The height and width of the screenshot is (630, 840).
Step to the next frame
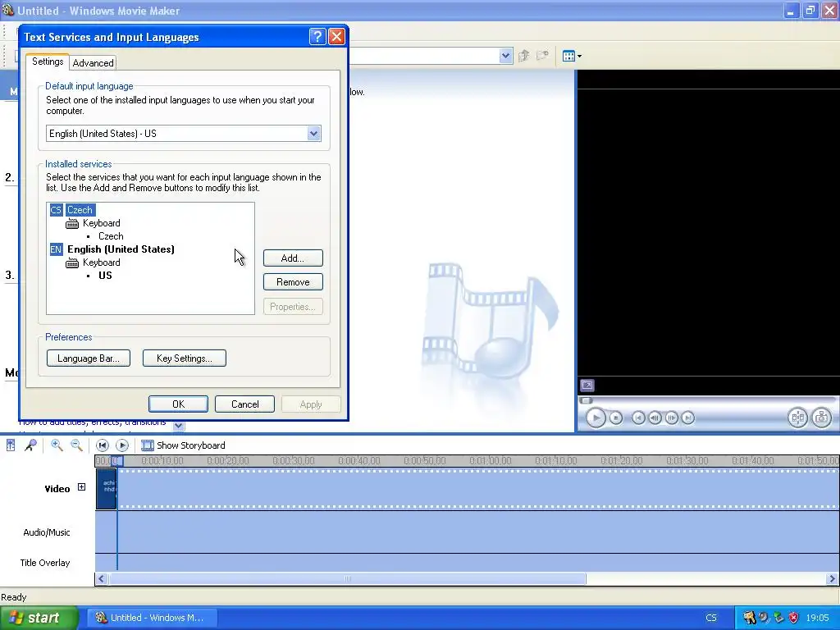671,418
